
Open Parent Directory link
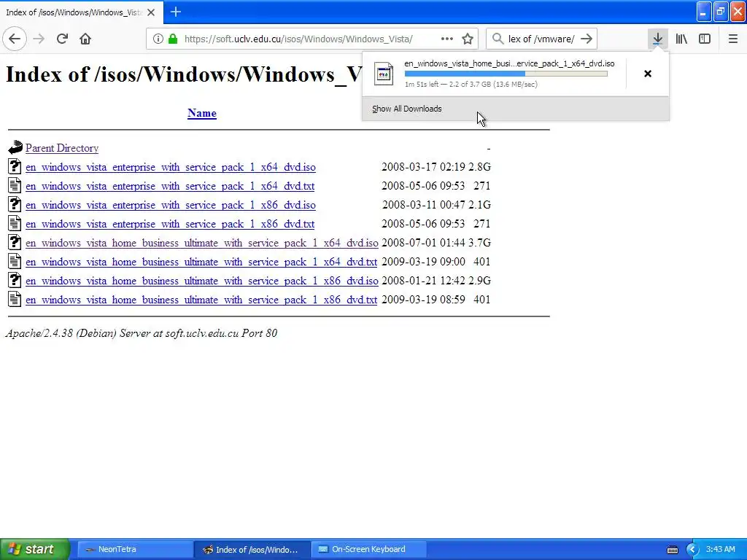[62, 148]
